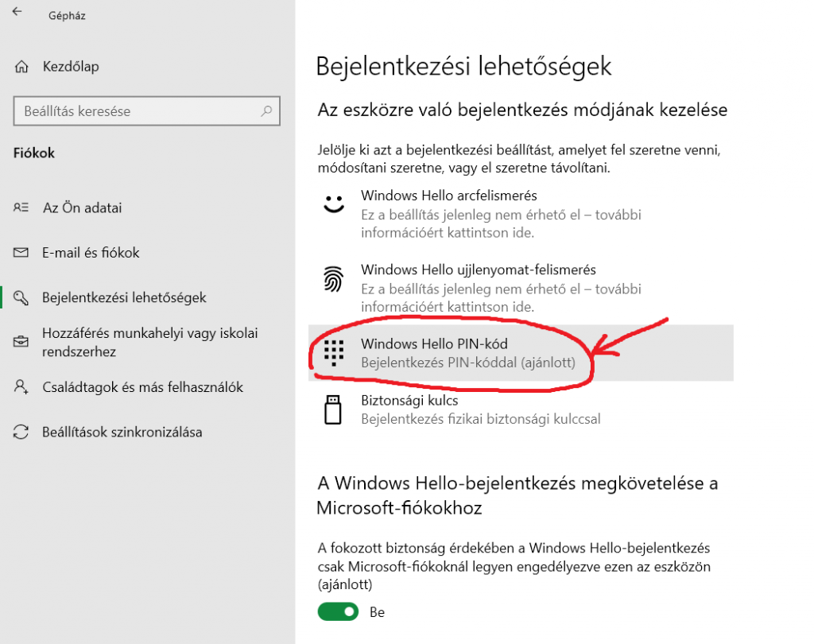Click the Be toggle label
The height and width of the screenshot is (644, 814).
pyautogui.click(x=377, y=611)
